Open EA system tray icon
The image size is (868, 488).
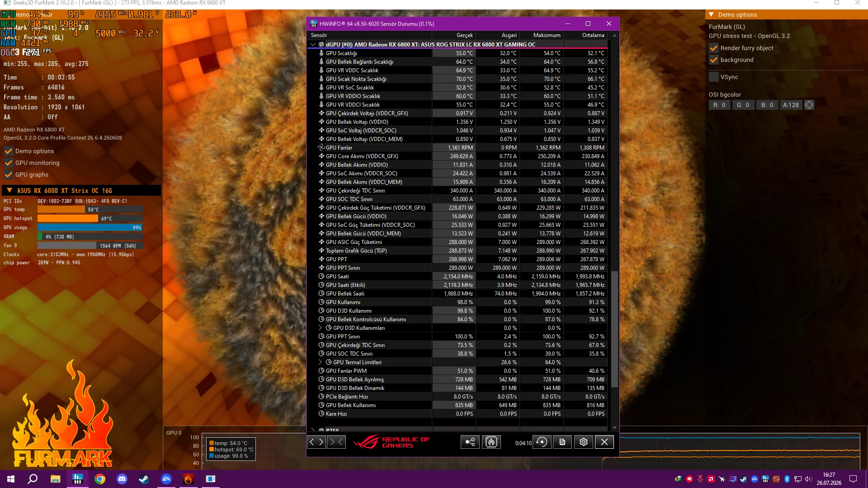[x=755, y=479]
